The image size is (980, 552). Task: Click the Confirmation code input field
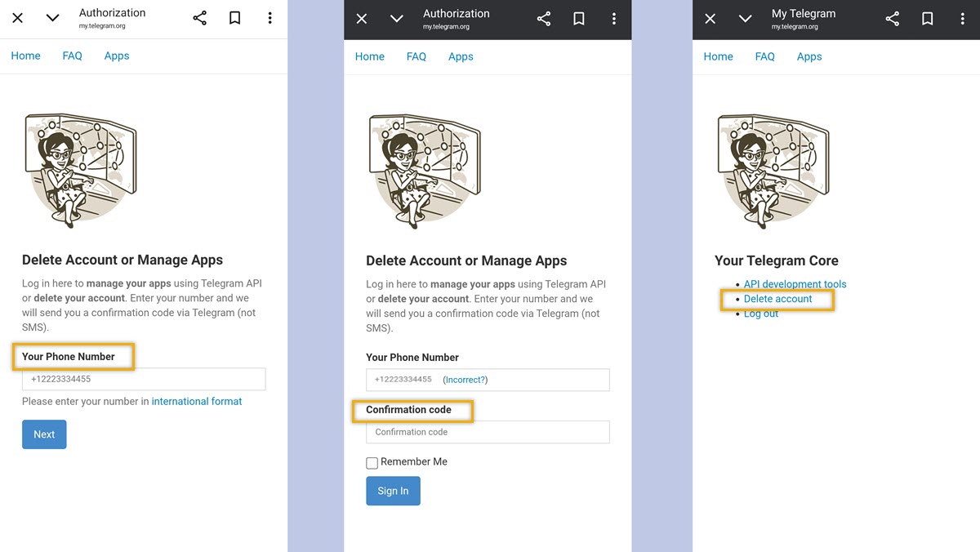(488, 432)
